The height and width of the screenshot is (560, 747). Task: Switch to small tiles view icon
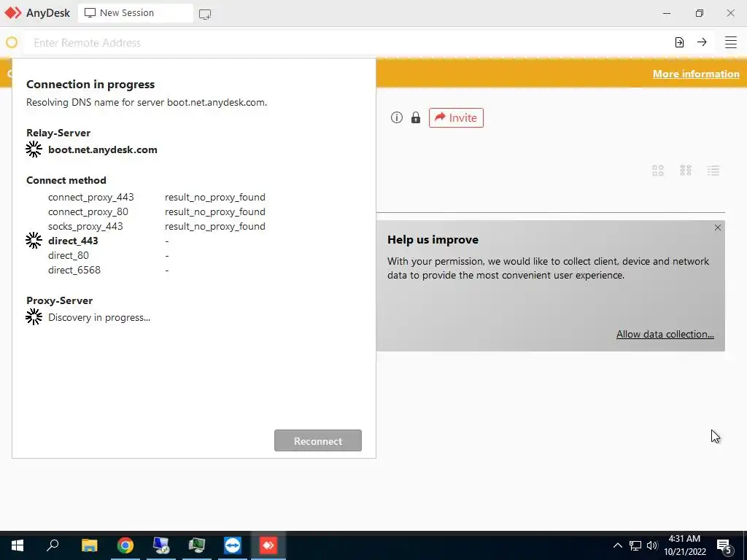click(x=686, y=171)
